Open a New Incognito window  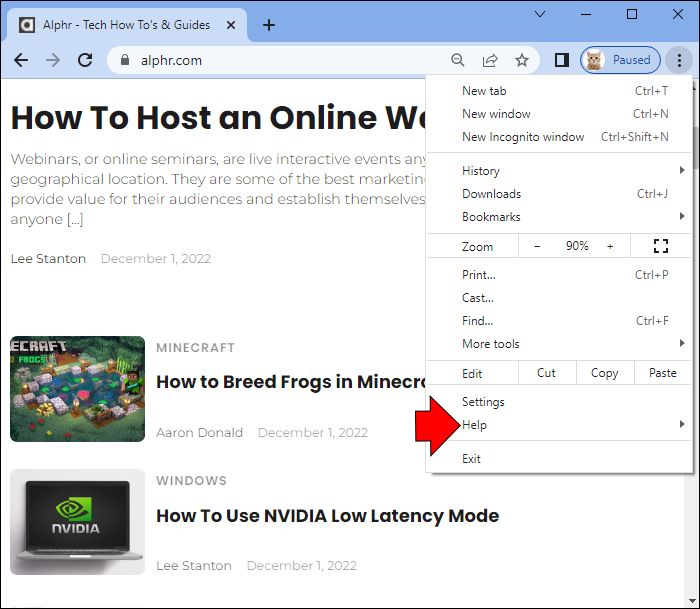(x=559, y=137)
